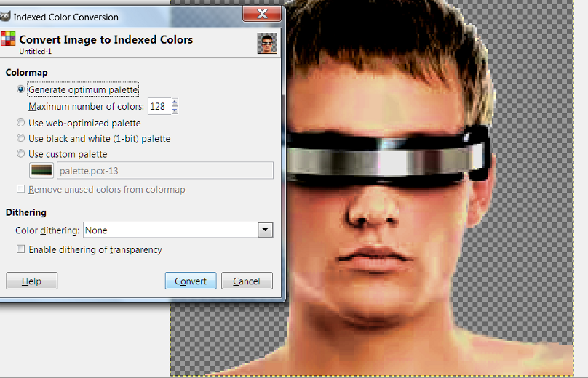
Task: Select Generate optimum palette option
Action: [21, 90]
